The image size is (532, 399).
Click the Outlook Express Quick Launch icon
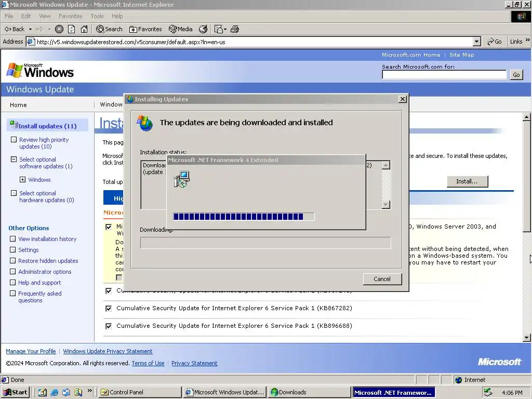(66, 392)
